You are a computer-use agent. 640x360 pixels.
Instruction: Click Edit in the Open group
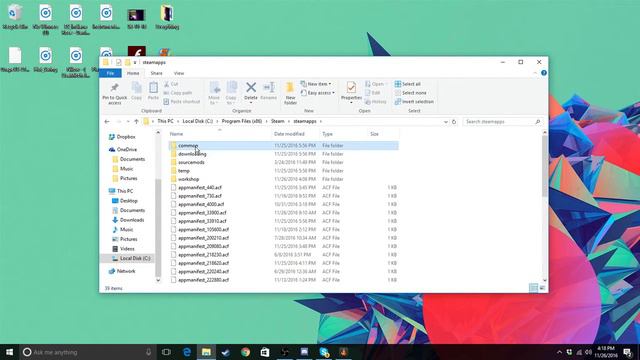373,93
